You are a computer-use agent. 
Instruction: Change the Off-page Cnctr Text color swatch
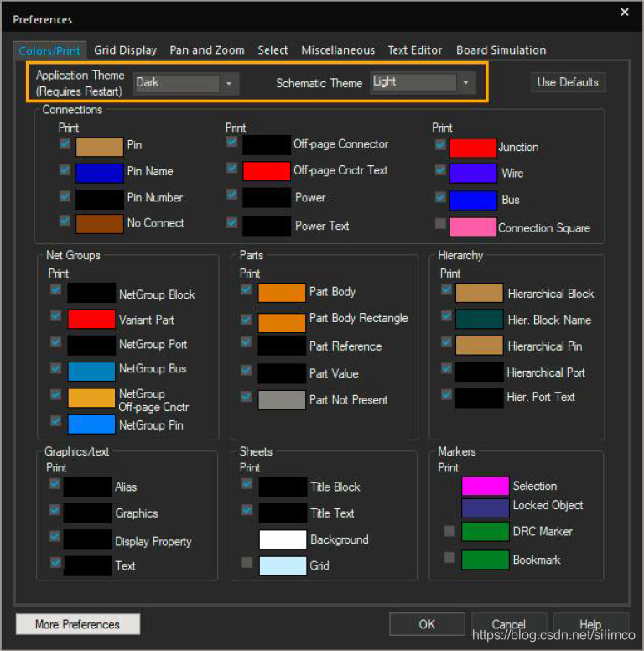(267, 171)
